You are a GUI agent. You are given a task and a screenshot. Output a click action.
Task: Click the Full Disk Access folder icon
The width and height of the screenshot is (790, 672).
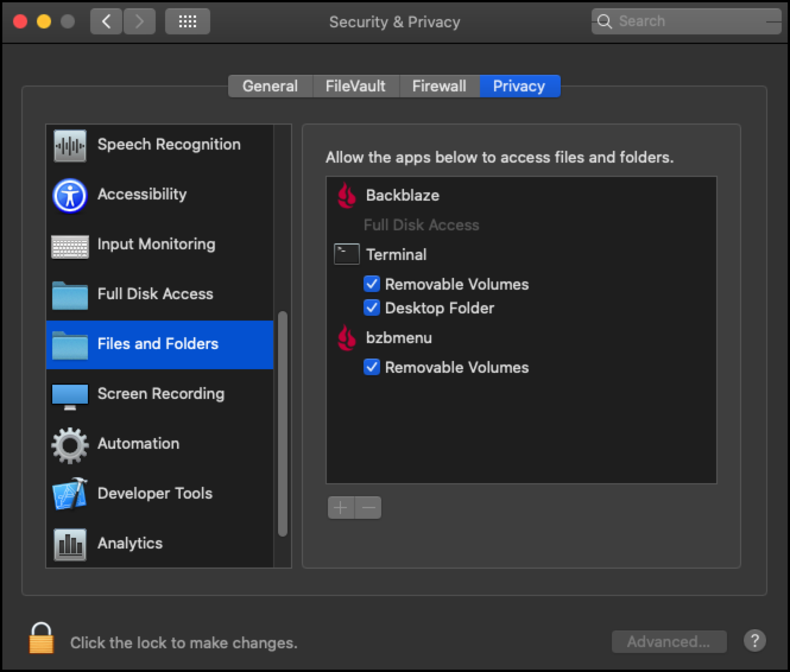coord(70,295)
